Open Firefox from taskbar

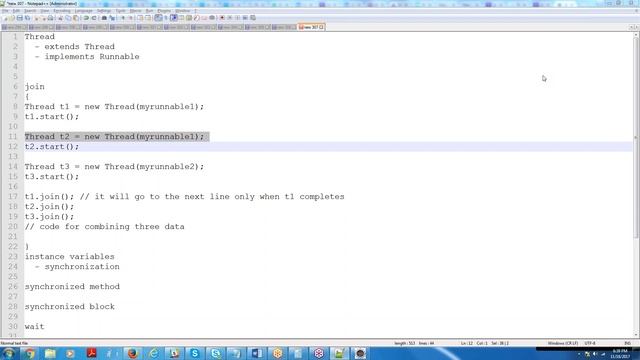pos(133,353)
